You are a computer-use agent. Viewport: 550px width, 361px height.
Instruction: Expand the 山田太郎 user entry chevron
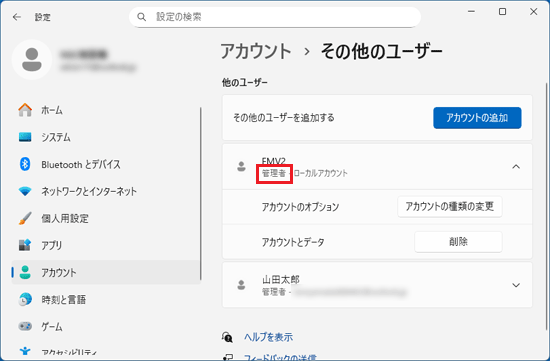tap(516, 285)
